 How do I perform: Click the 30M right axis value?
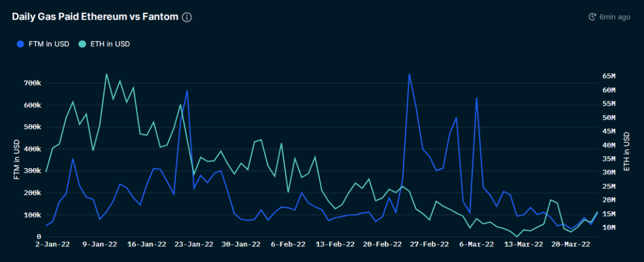pyautogui.click(x=609, y=173)
